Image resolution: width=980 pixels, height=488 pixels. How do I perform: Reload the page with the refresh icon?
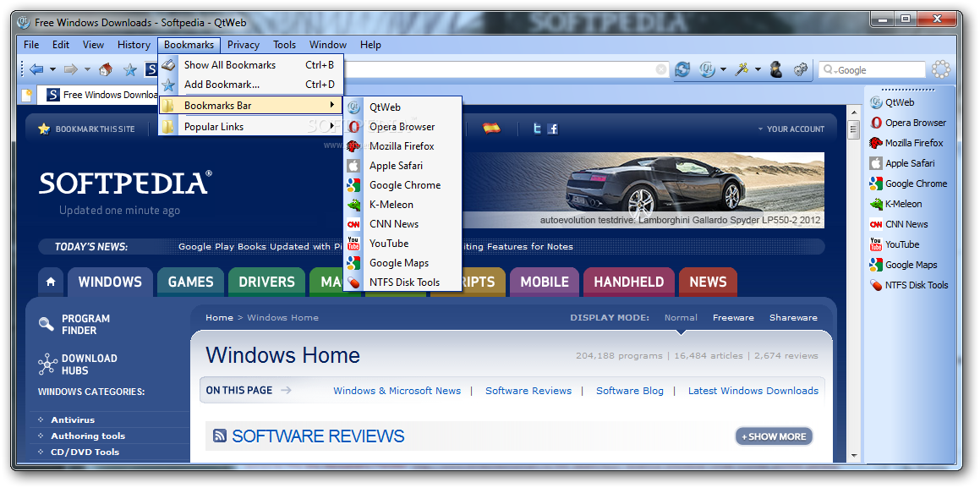[x=682, y=69]
